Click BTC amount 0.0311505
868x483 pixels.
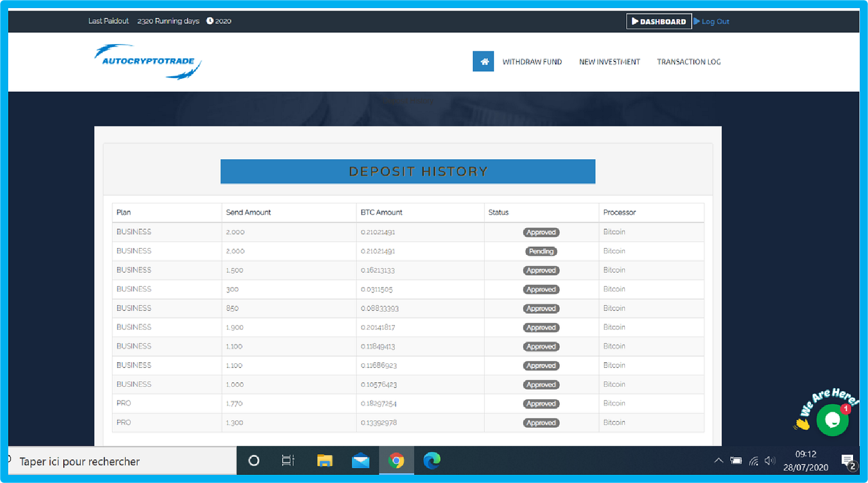click(376, 290)
